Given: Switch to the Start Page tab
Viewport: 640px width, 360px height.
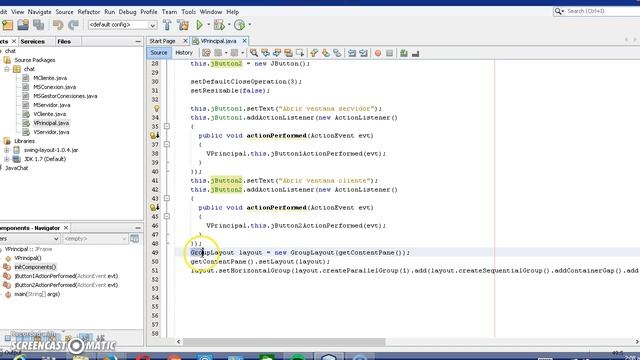Looking at the screenshot, I should [x=162, y=41].
